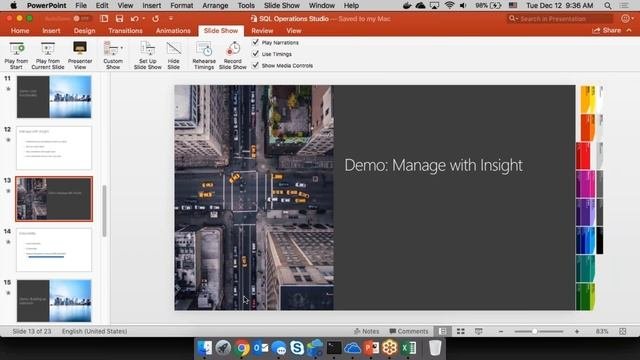Open Terminal from the Dock

[334, 348]
